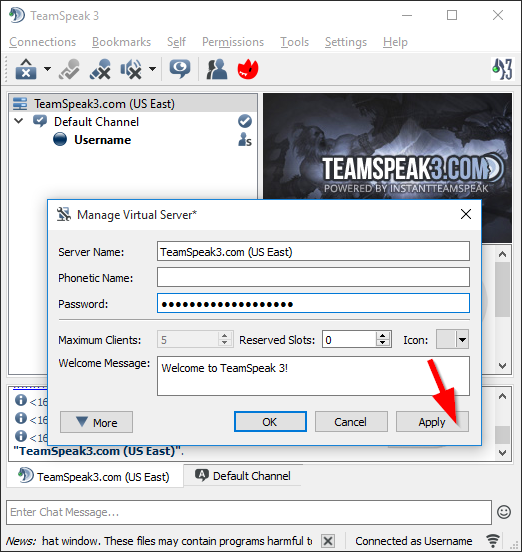Viewport: 522px width, 552px height.
Task: Open the dropdown arrow beside the mute speakers icon
Action: [x=152, y=69]
